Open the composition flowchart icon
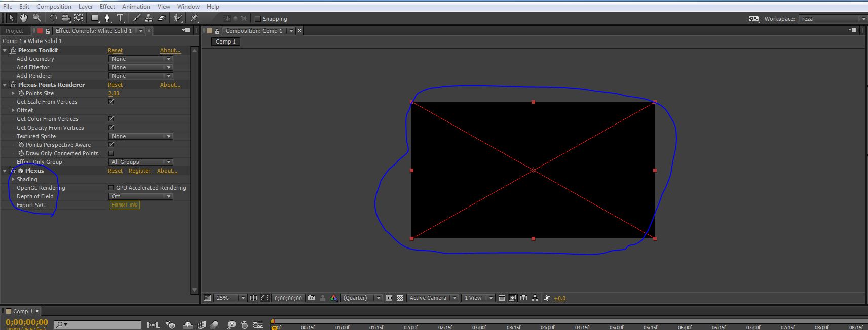 click(535, 298)
